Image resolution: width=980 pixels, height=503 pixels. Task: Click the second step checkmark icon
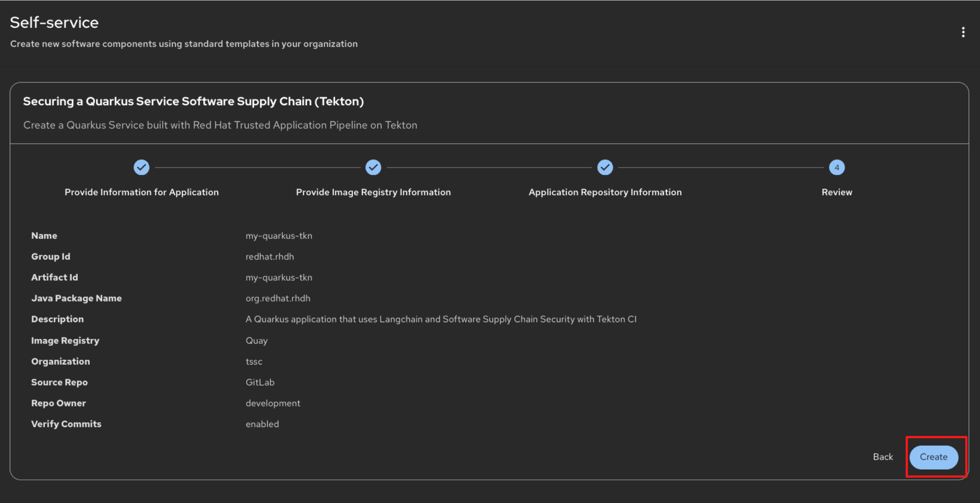[x=373, y=167]
